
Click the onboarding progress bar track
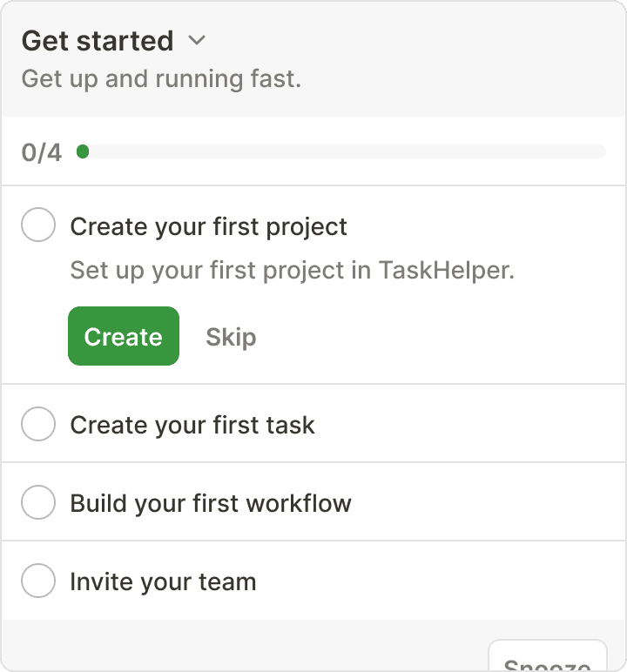[x=348, y=152]
